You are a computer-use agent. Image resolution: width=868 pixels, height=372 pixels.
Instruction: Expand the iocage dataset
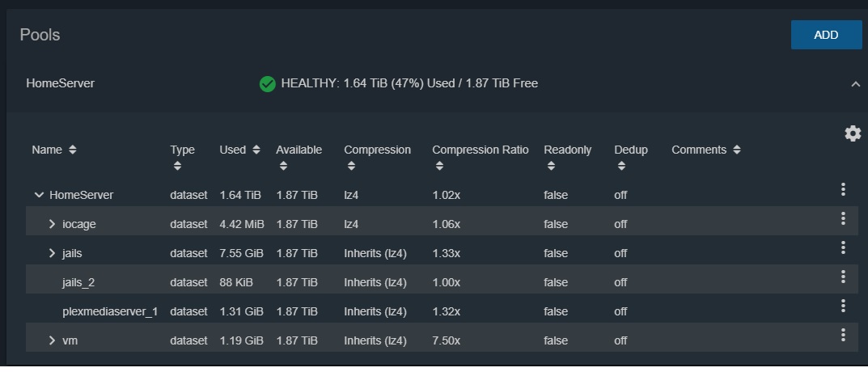(52, 224)
